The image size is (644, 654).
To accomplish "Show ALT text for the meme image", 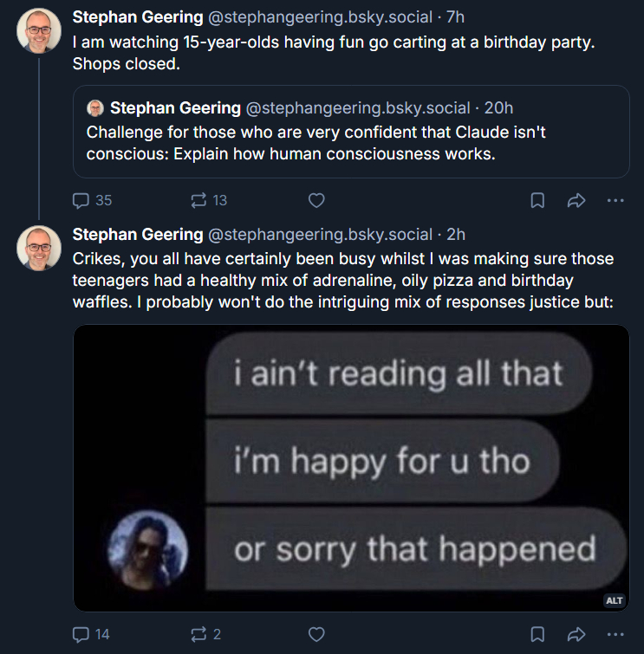I will 614,599.
